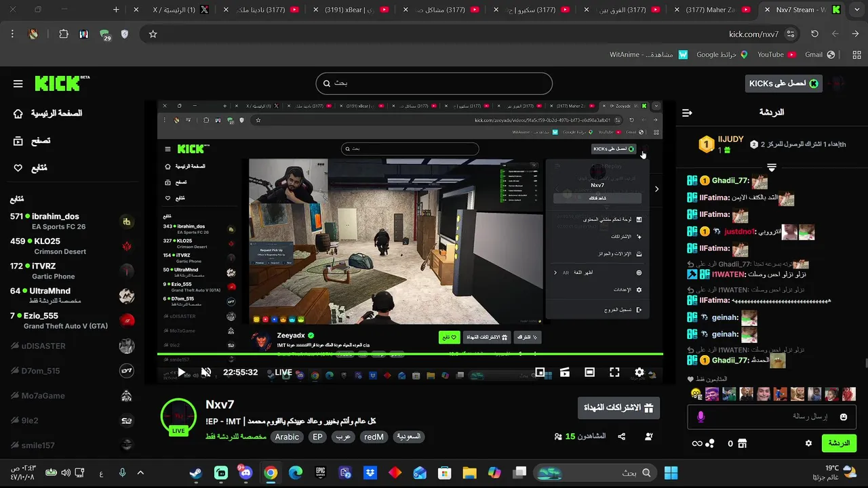Select the السعودية tag
Image resolution: width=868 pixels, height=488 pixels.
pyautogui.click(x=409, y=437)
